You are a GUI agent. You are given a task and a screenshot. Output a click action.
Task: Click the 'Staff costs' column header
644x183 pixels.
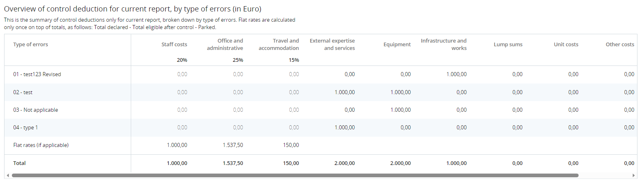click(x=174, y=44)
